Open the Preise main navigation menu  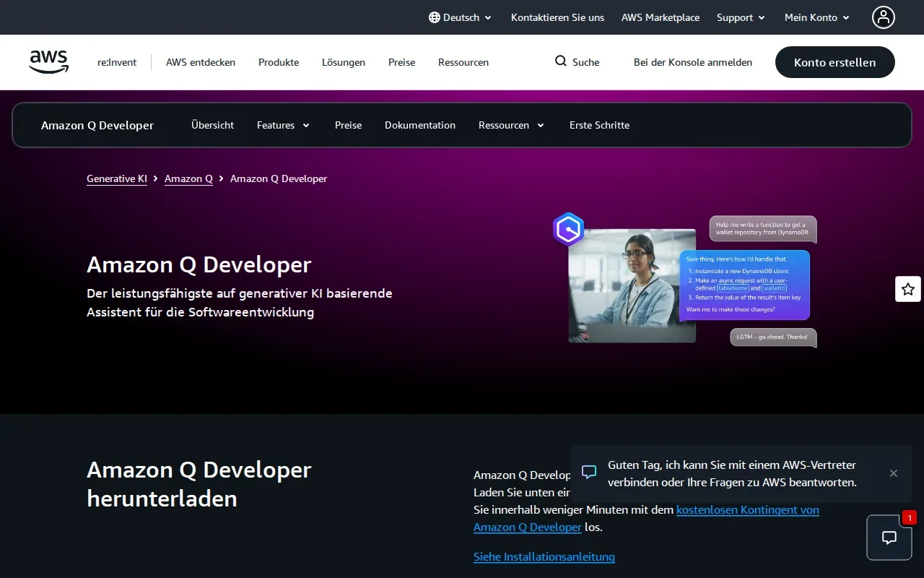pyautogui.click(x=401, y=62)
